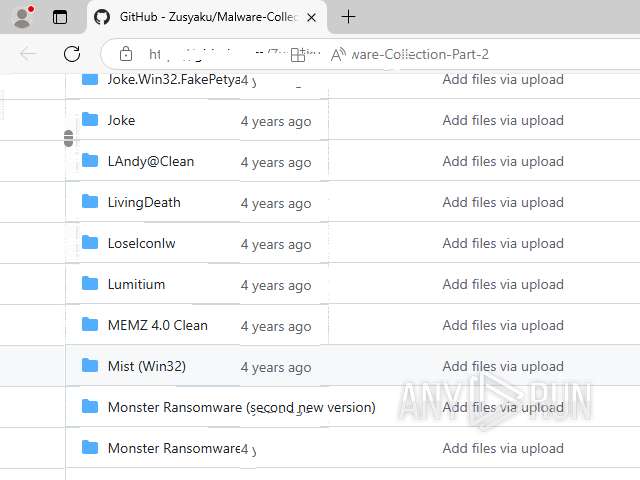Open commit message in Joke.Win32.FakePetya row
Screen dimensions: 640x480
click(503, 79)
